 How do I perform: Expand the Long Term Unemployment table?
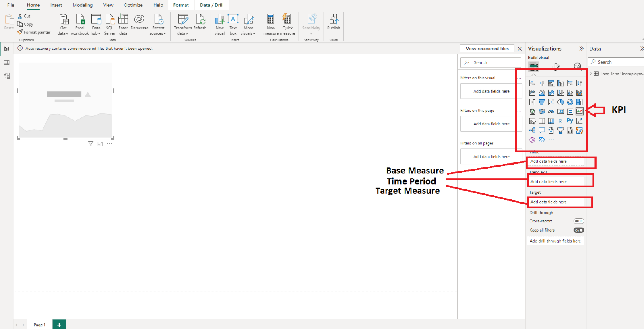[591, 74]
